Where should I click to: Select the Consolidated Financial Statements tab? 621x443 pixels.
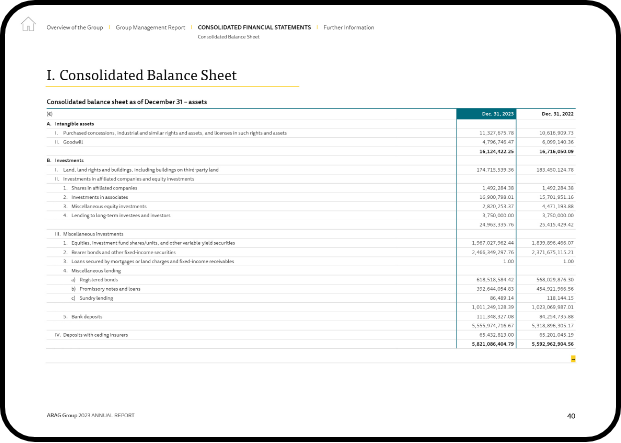[254, 27]
